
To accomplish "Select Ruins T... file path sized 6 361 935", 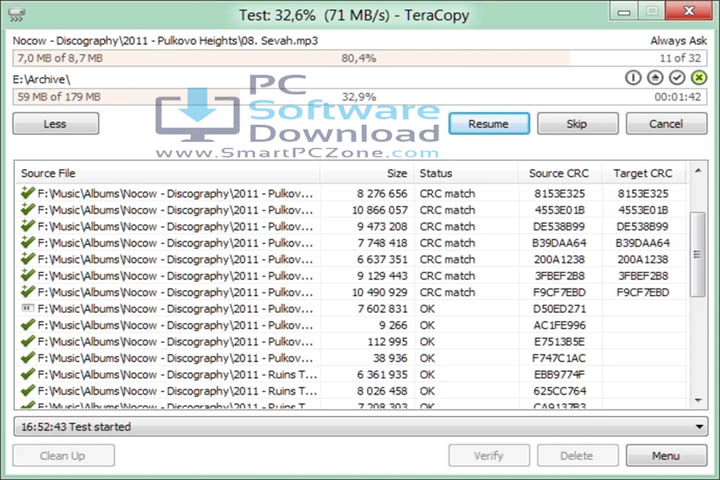I will (x=177, y=374).
